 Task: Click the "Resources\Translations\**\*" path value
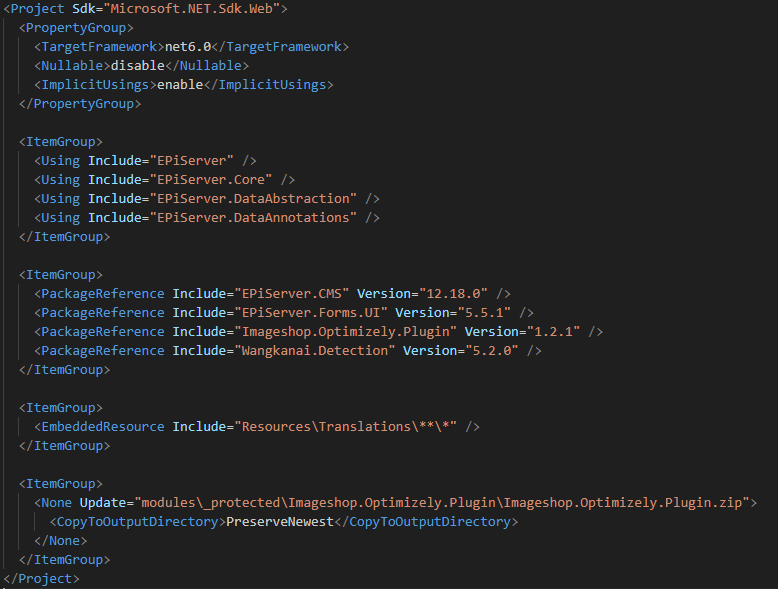tap(345, 427)
